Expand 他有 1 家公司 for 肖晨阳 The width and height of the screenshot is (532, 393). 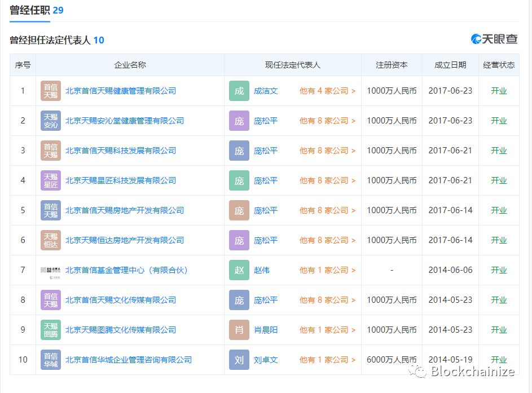[327, 330]
